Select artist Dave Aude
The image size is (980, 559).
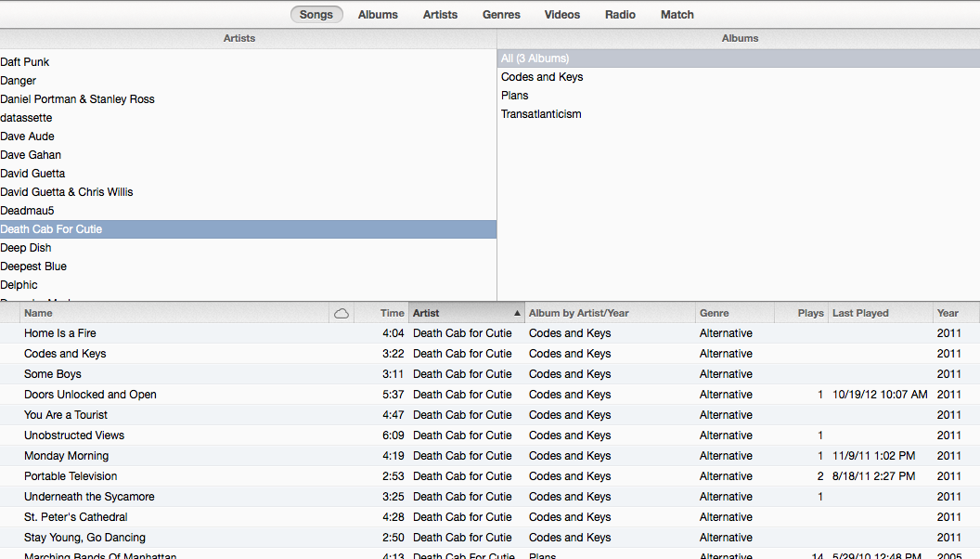point(248,136)
